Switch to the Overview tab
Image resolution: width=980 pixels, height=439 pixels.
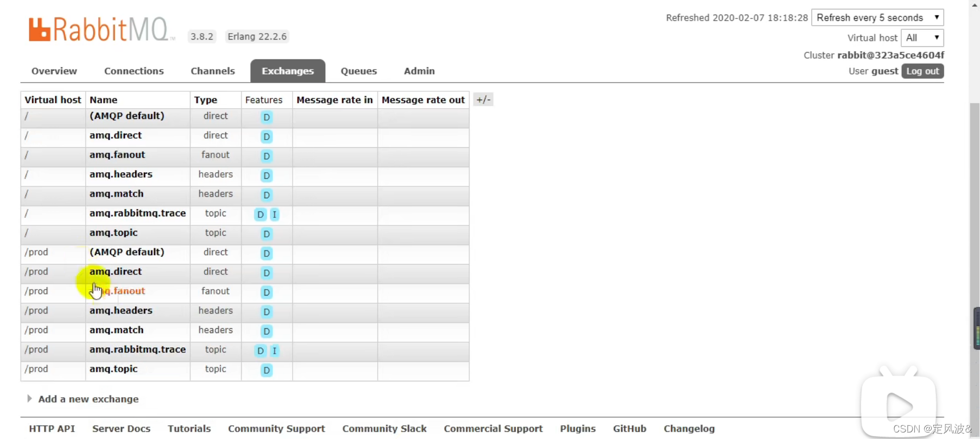[54, 71]
